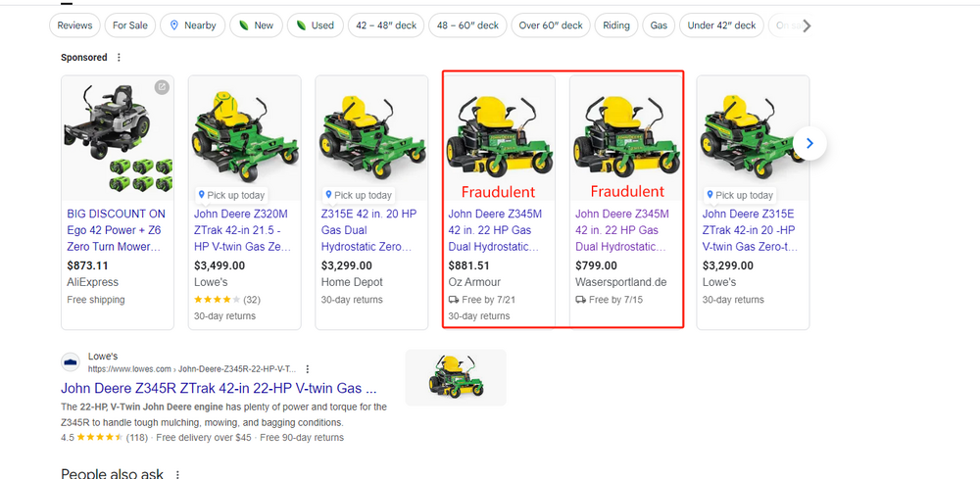Click the Lowe's favicon in search result

click(71, 362)
